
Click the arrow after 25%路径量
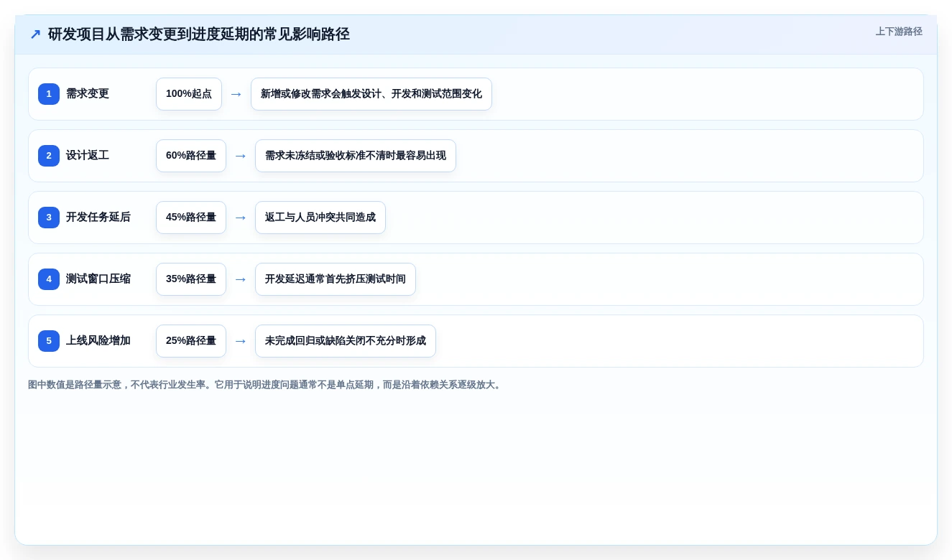tap(241, 341)
